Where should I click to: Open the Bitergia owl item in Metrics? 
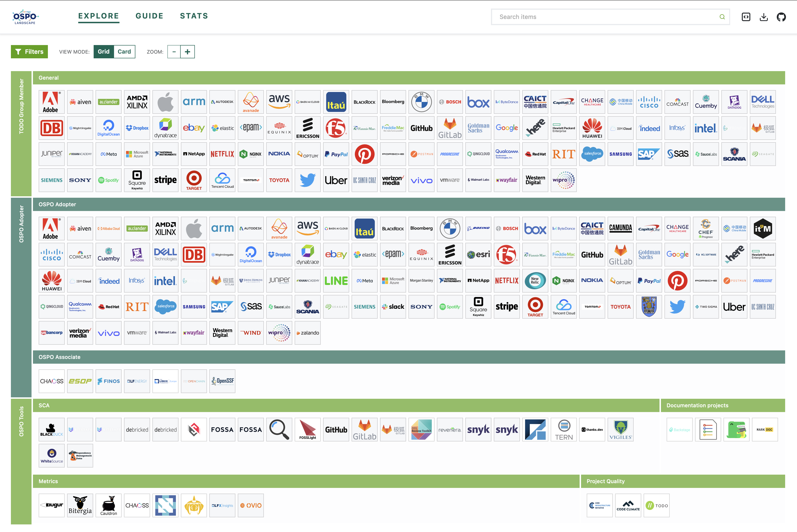tap(80, 505)
